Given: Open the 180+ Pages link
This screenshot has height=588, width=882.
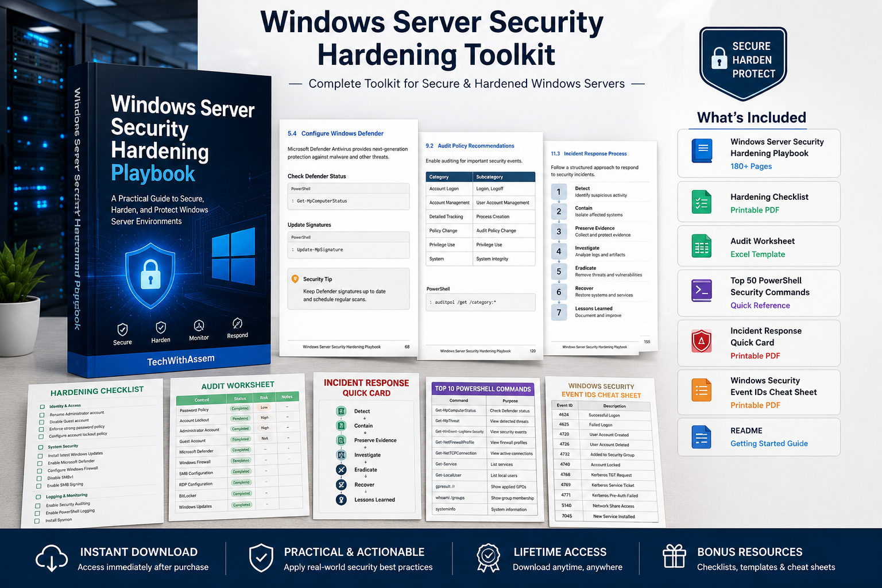Looking at the screenshot, I should click(751, 167).
